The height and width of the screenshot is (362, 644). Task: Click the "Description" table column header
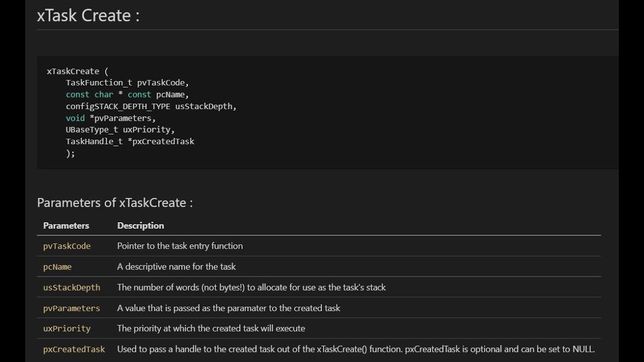coord(140,226)
